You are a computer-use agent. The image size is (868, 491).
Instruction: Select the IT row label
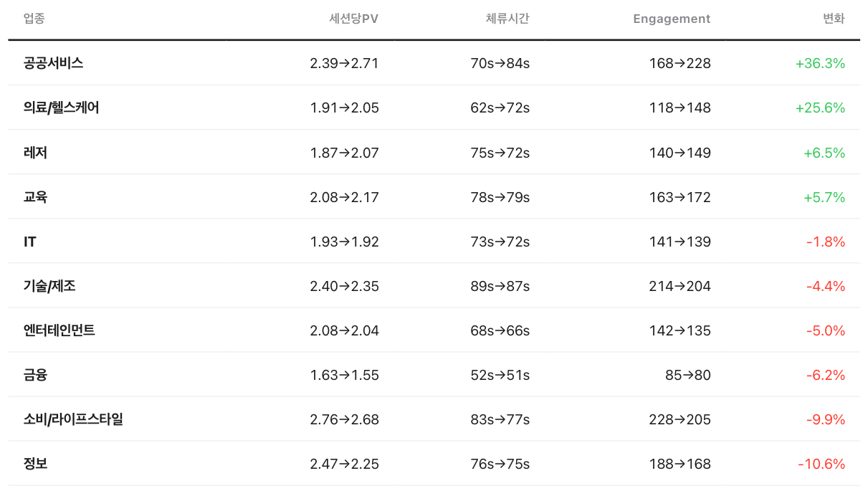tap(30, 242)
